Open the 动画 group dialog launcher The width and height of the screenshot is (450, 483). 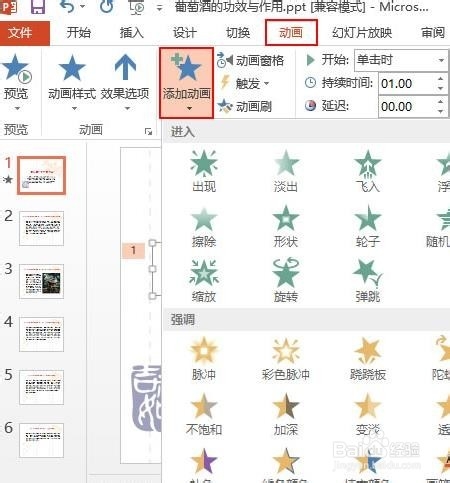pos(148,131)
